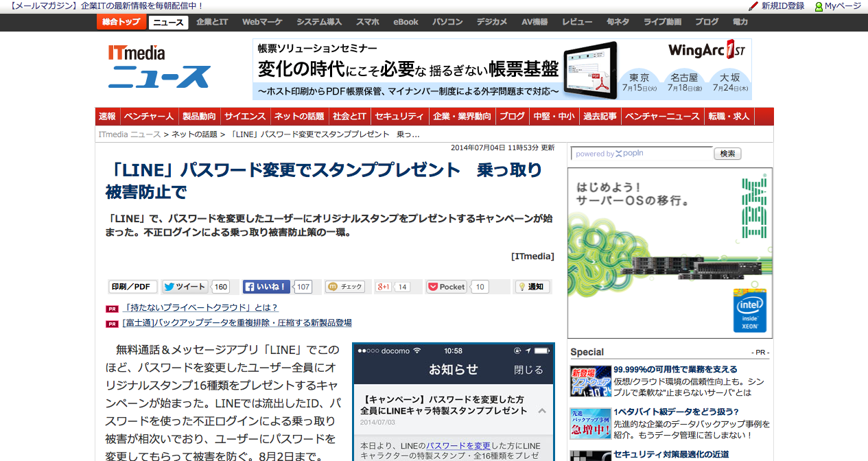Open the メールマガジン announcement link at top
Image resolution: width=868 pixels, height=461 pixels.
click(x=106, y=6)
